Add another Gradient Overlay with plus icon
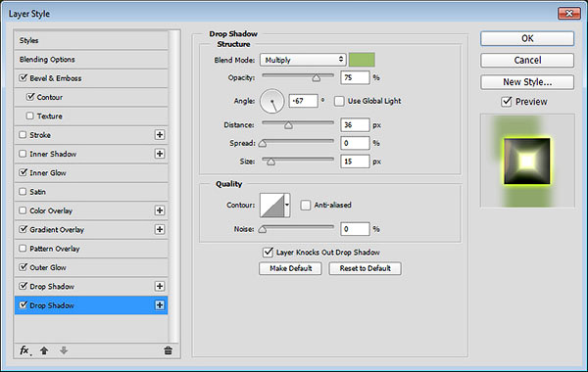Image resolution: width=588 pixels, height=372 pixels. pyautogui.click(x=160, y=229)
